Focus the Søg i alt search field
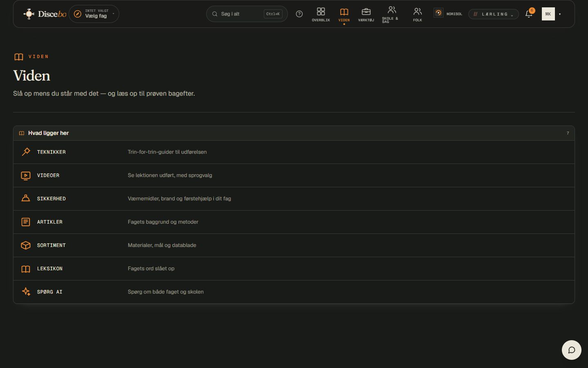Screen dimensions: 588x368 point(247,14)
